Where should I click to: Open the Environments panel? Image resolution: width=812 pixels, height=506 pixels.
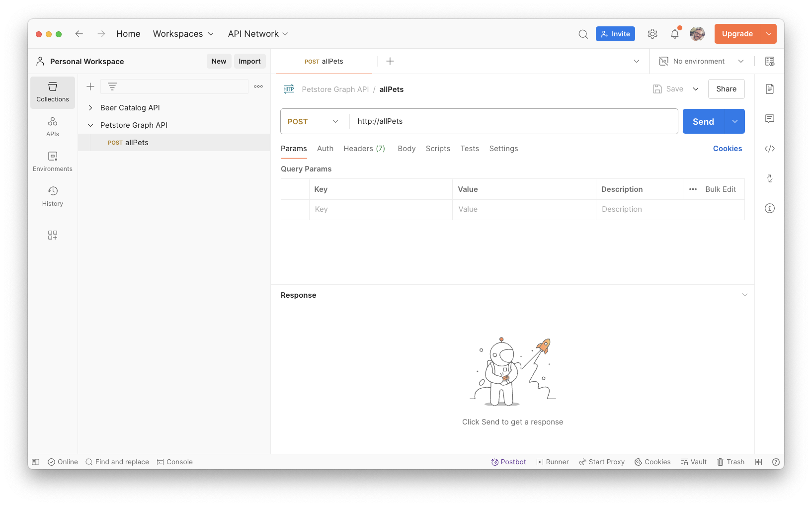(52, 161)
